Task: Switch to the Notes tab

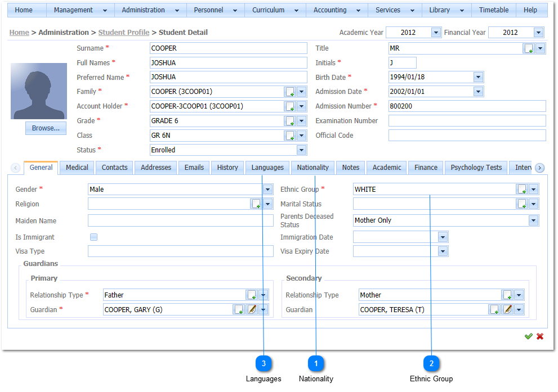Action: click(x=351, y=168)
